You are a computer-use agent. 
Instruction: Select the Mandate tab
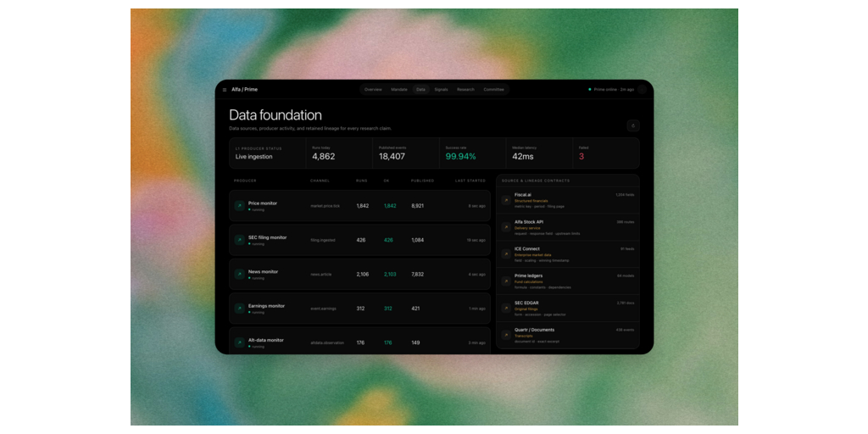coord(399,90)
